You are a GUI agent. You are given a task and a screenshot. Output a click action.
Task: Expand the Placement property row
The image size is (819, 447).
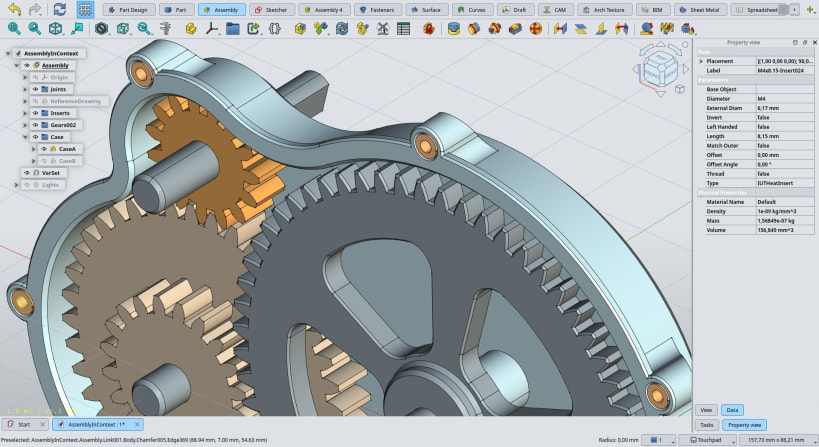[x=701, y=61]
